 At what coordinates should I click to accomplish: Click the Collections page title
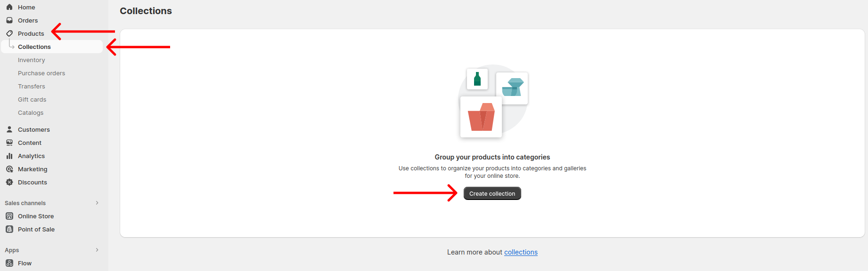pos(146,11)
